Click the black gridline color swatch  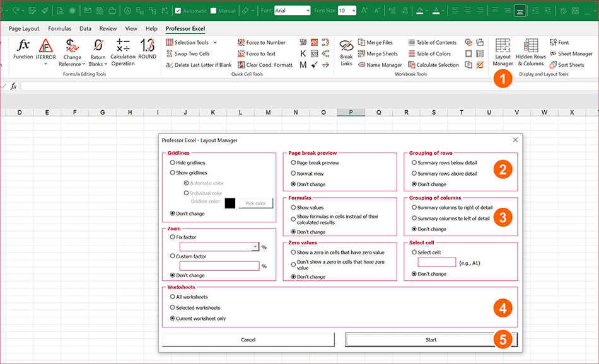point(229,202)
